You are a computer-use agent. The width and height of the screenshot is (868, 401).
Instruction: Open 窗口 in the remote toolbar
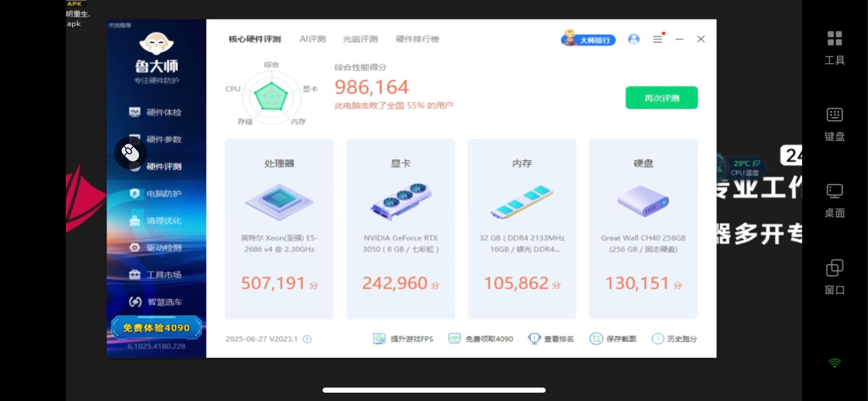pyautogui.click(x=835, y=278)
